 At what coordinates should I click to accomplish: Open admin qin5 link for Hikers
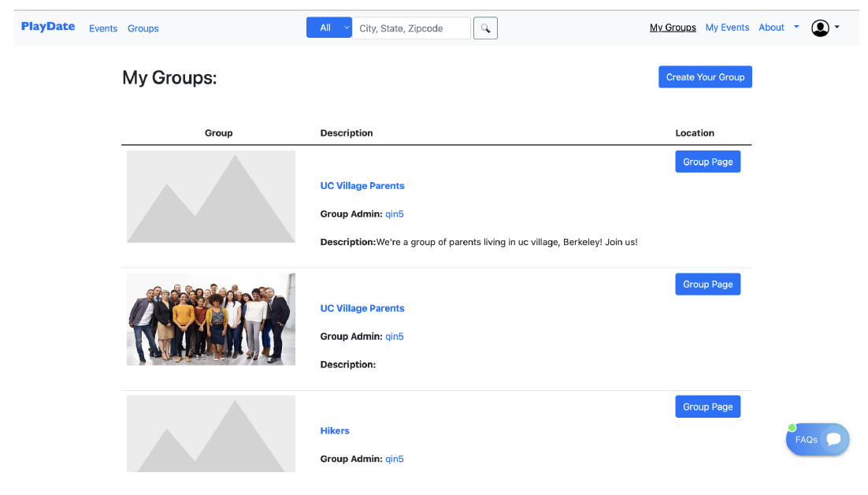394,459
